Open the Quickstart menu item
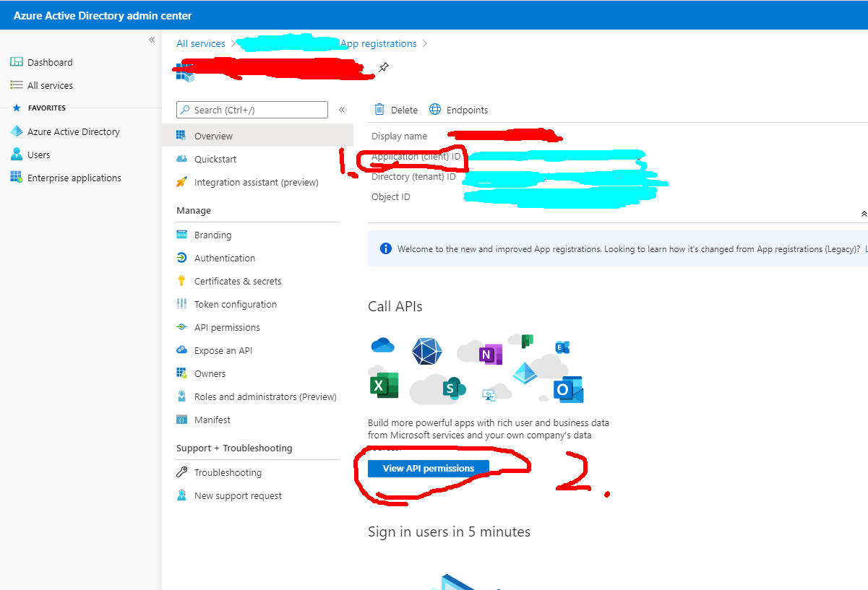 (257, 159)
